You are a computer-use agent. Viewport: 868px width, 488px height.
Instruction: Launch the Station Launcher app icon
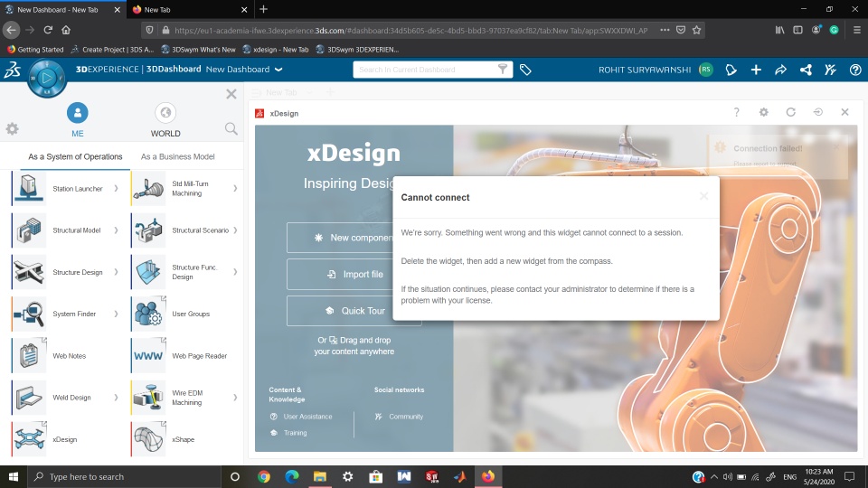tap(29, 189)
